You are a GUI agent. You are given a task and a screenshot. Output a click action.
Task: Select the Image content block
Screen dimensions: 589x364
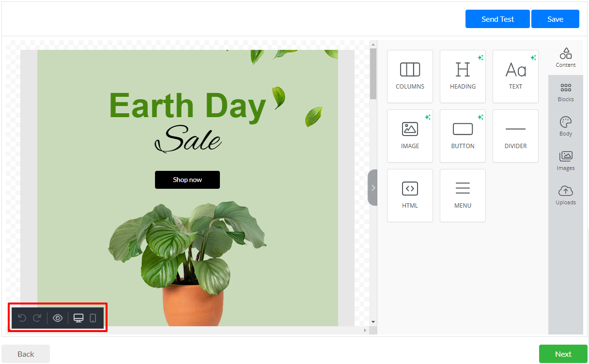tap(410, 136)
